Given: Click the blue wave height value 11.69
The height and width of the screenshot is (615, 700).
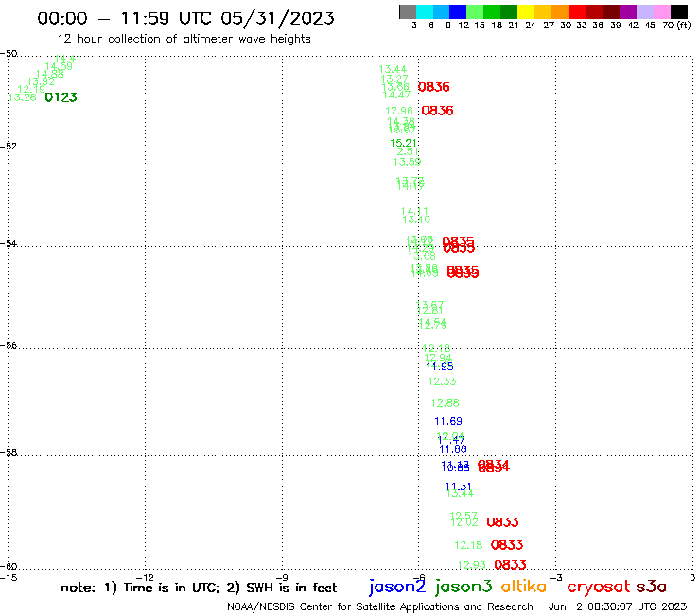Looking at the screenshot, I should [448, 421].
